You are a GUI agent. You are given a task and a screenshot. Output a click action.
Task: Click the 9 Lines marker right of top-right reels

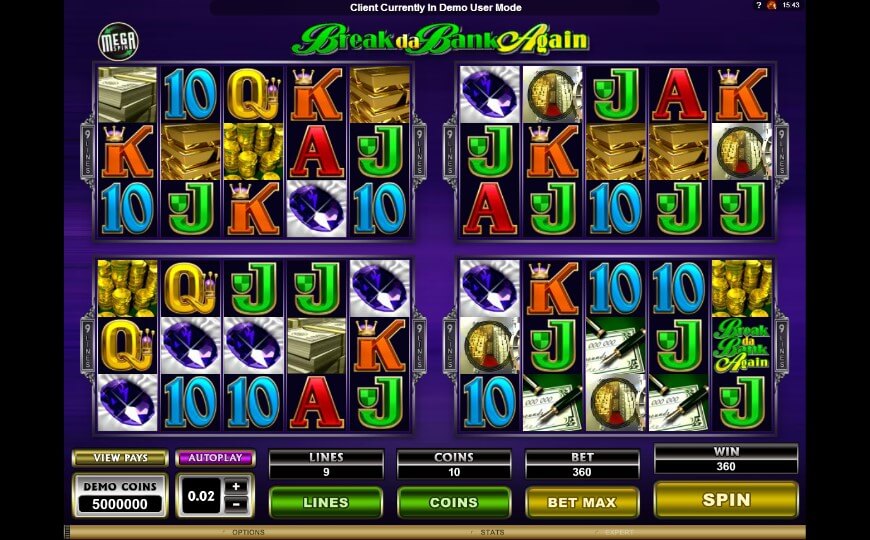tap(781, 152)
